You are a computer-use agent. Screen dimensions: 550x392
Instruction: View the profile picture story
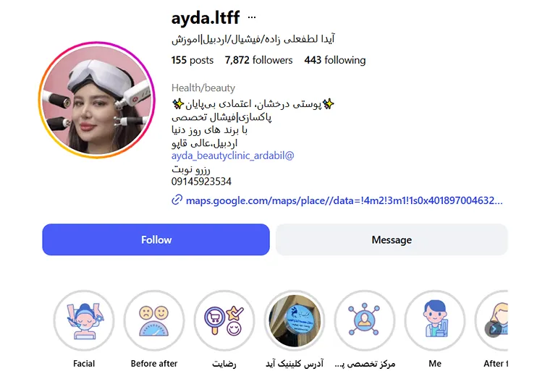coord(96,101)
